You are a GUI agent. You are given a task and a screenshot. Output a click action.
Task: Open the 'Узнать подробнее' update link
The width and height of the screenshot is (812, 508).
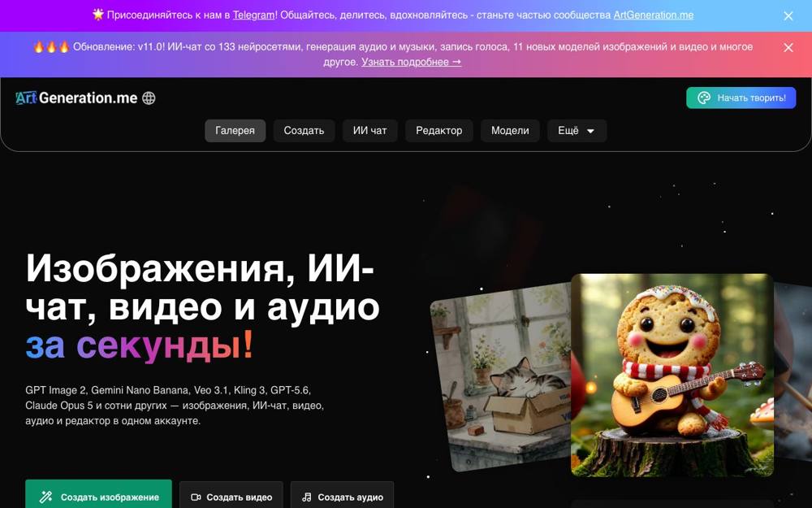(411, 62)
